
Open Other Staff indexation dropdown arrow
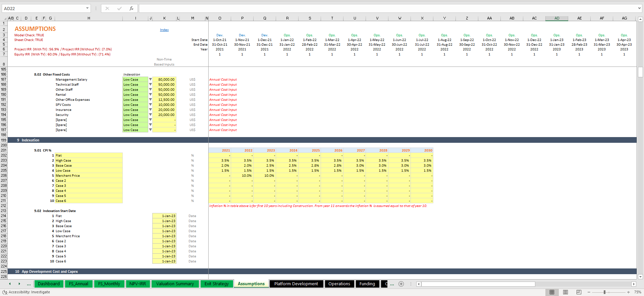coord(150,90)
